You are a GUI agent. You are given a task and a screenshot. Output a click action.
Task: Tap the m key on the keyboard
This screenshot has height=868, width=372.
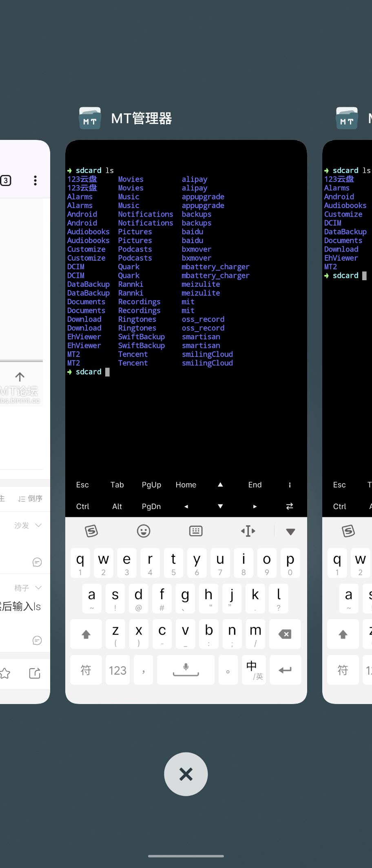click(255, 634)
